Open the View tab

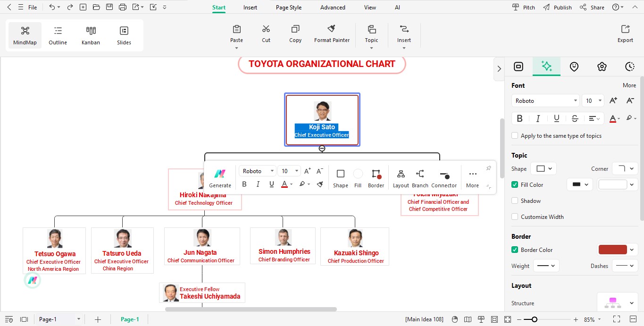click(370, 8)
